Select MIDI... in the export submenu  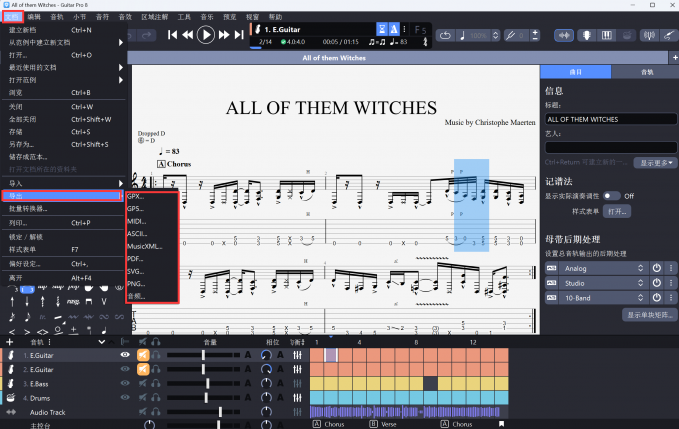(x=137, y=221)
